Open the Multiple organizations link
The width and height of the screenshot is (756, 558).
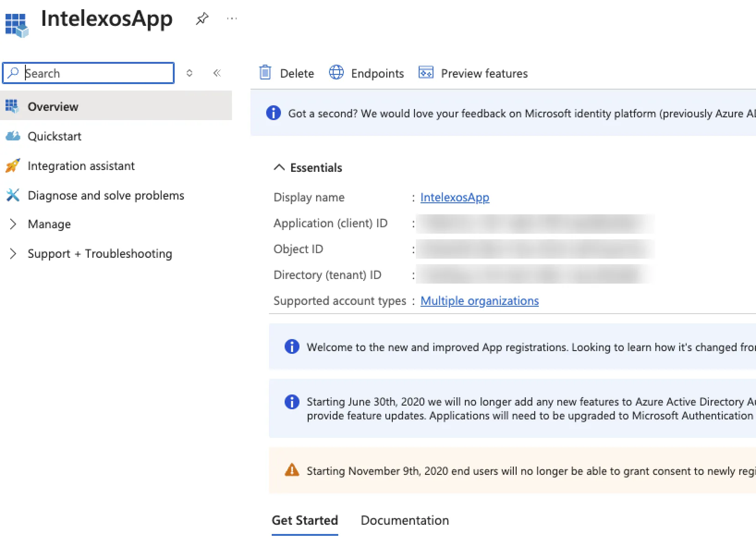click(480, 301)
